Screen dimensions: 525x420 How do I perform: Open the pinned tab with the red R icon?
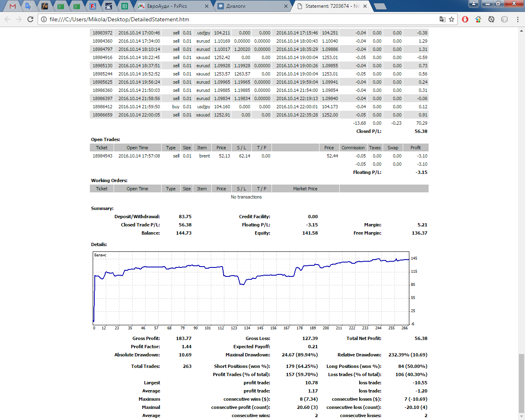click(93, 6)
